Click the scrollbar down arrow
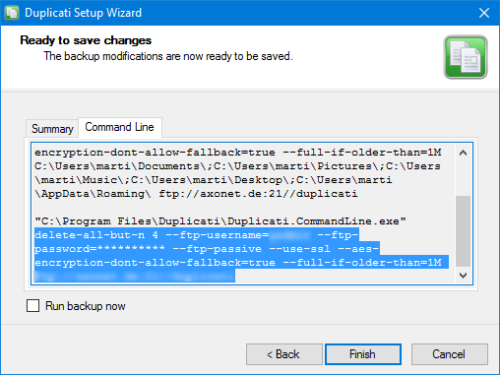Image resolution: width=500 pixels, height=375 pixels. (463, 275)
